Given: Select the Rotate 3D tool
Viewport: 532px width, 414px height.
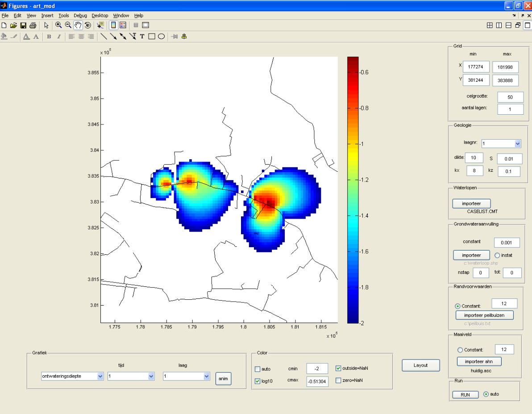Looking at the screenshot, I should 88,25.
